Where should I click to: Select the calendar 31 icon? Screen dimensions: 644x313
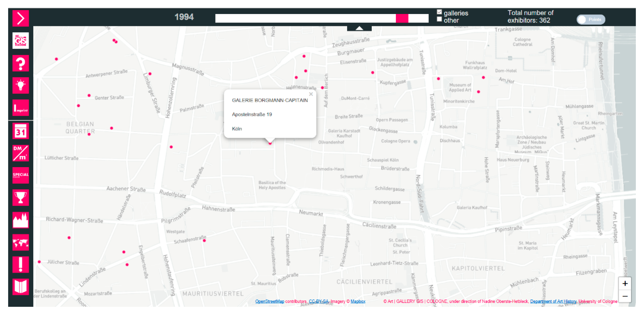[x=21, y=131]
